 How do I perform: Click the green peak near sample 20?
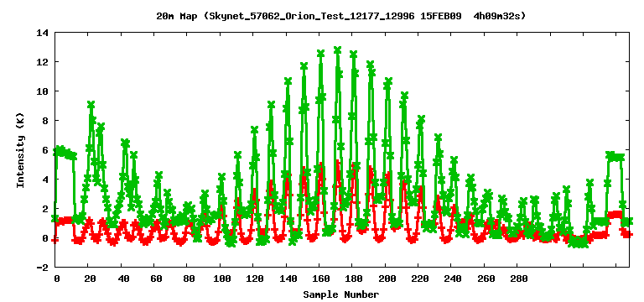pyautogui.click(x=91, y=104)
